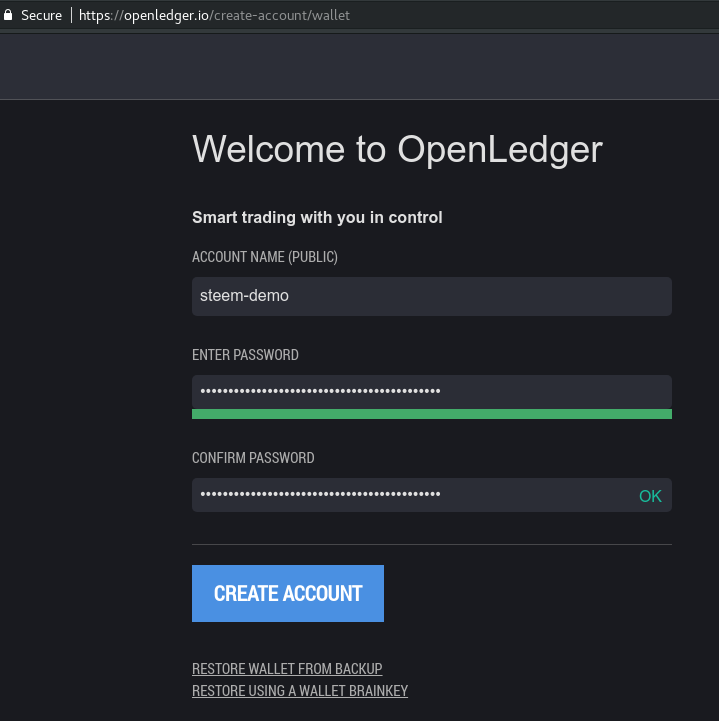Image resolution: width=719 pixels, height=721 pixels.
Task: Click the secure padlock icon
Action: (x=8, y=15)
